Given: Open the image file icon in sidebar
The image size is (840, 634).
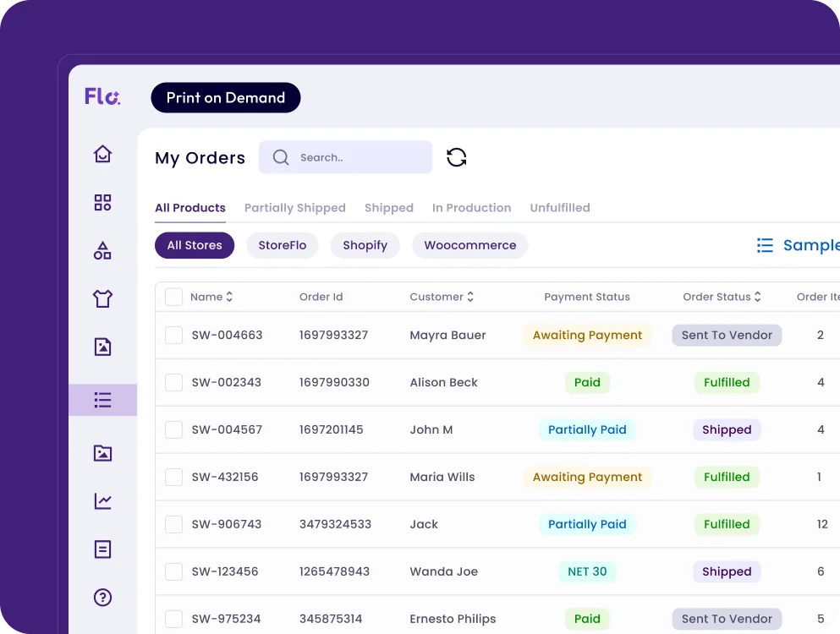Looking at the screenshot, I should click(102, 347).
